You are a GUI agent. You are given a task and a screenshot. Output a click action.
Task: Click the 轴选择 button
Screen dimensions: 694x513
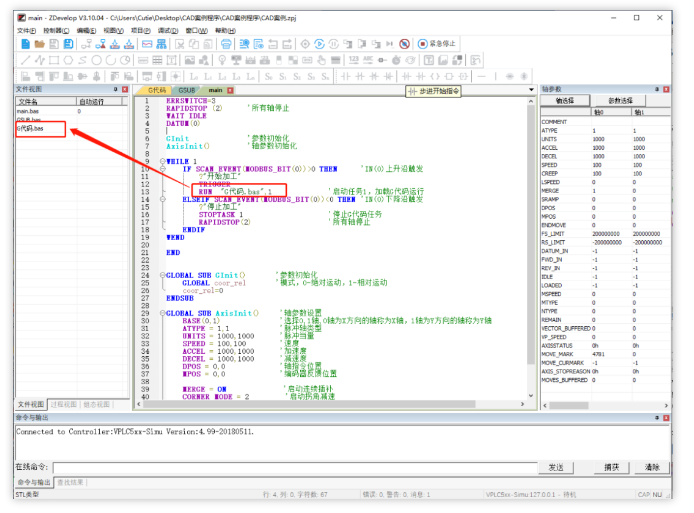(x=565, y=100)
